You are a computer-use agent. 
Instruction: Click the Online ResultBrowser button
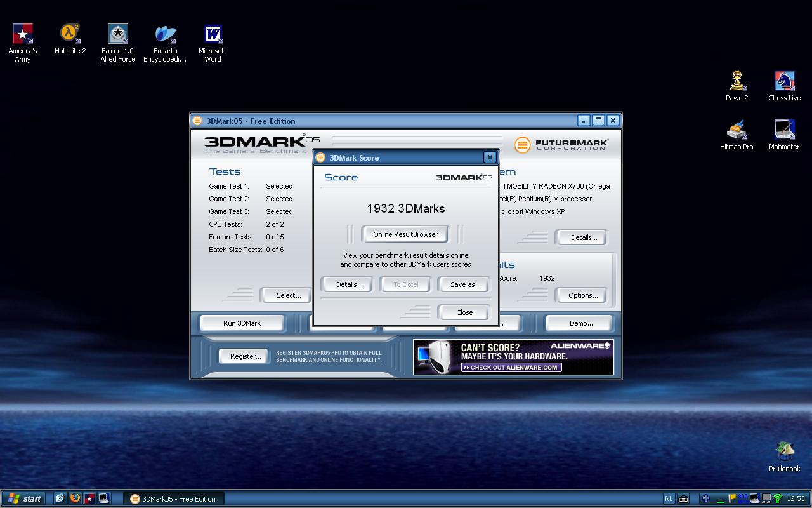405,234
